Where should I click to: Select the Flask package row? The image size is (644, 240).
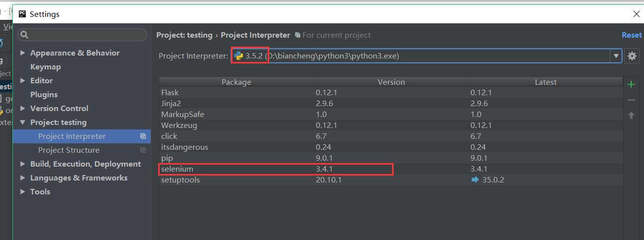391,93
